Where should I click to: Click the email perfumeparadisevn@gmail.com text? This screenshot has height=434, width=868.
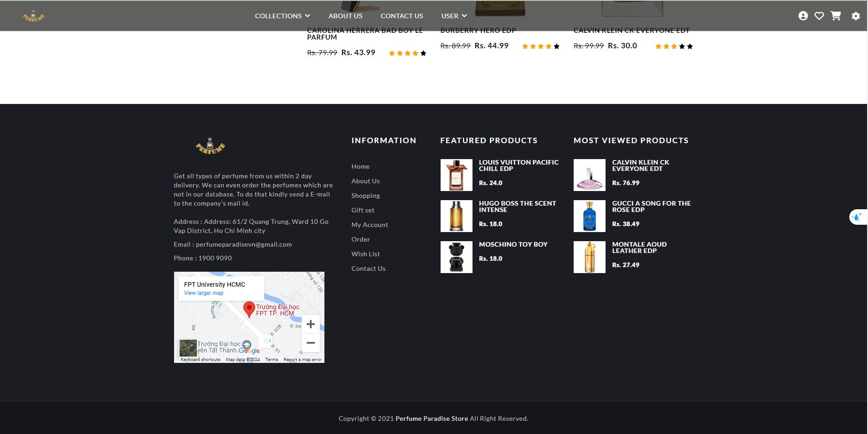click(x=244, y=244)
